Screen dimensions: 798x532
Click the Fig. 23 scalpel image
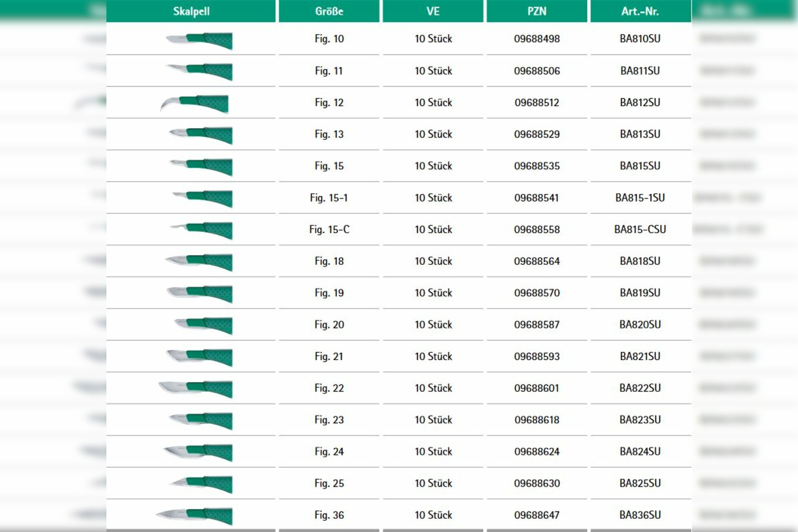[x=200, y=421]
